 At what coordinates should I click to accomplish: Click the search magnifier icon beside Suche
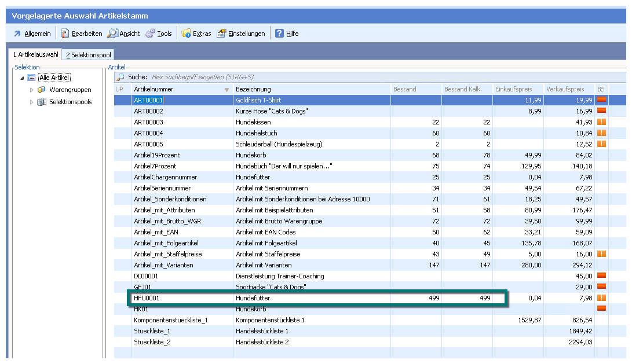coord(120,77)
